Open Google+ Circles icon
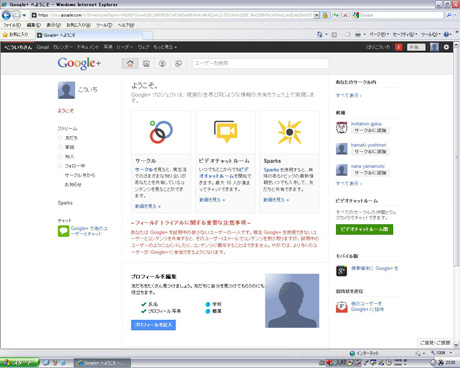 point(178,63)
